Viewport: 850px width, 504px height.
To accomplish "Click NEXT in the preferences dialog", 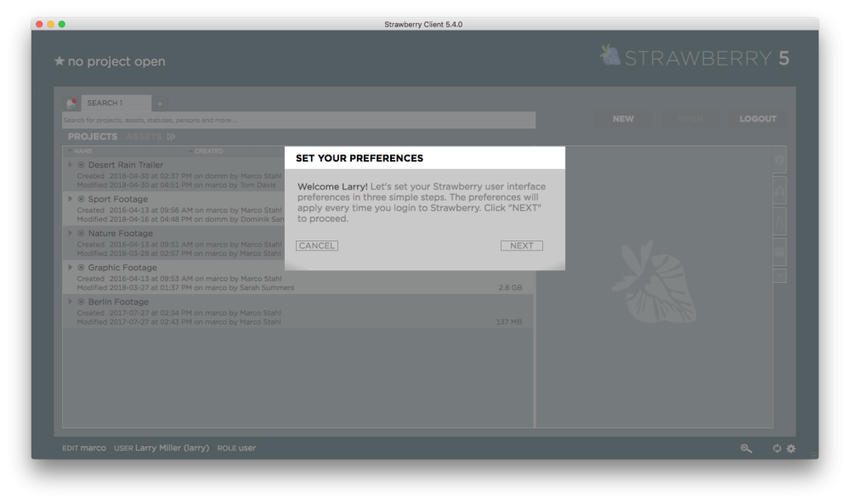I will tap(522, 246).
